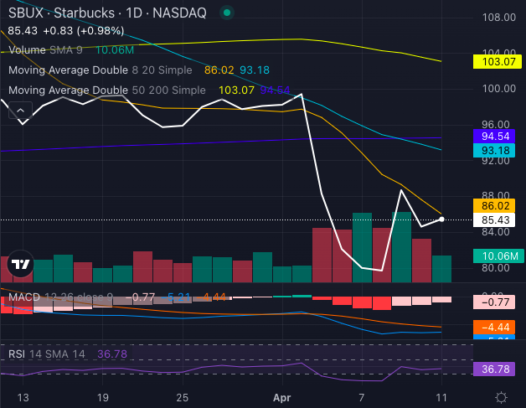Collapse the indicator legend chevron
526x408 pixels.
click(20, 110)
